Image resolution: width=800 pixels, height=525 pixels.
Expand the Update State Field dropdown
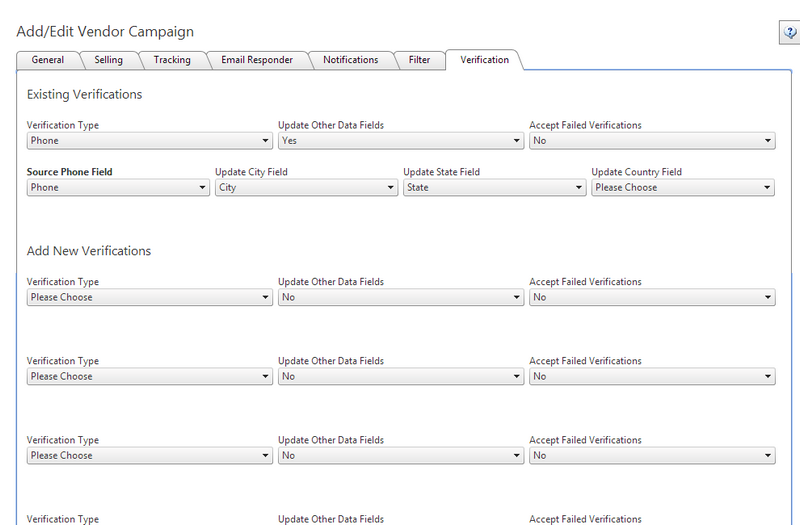[x=494, y=188]
